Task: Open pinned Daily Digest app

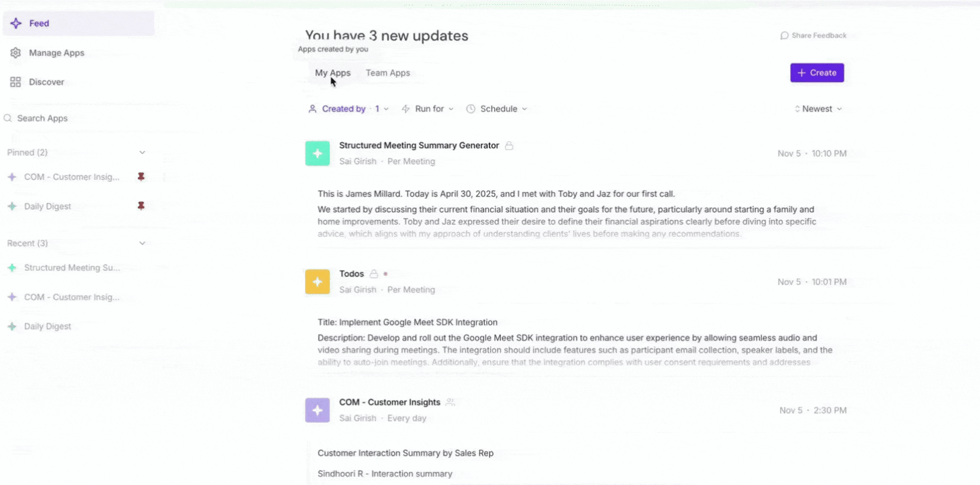Action: pos(47,206)
